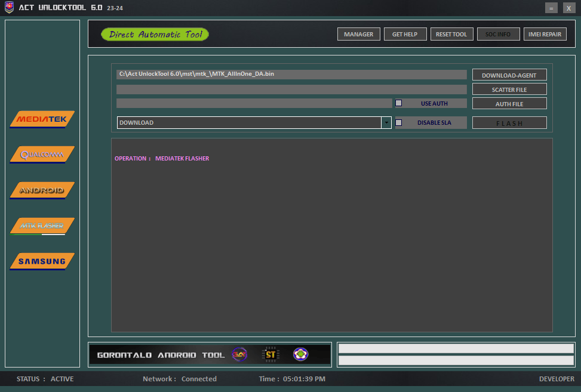Expand the DOWNLOAD mode dropdown
The width and height of the screenshot is (581, 392).
coord(251,122)
